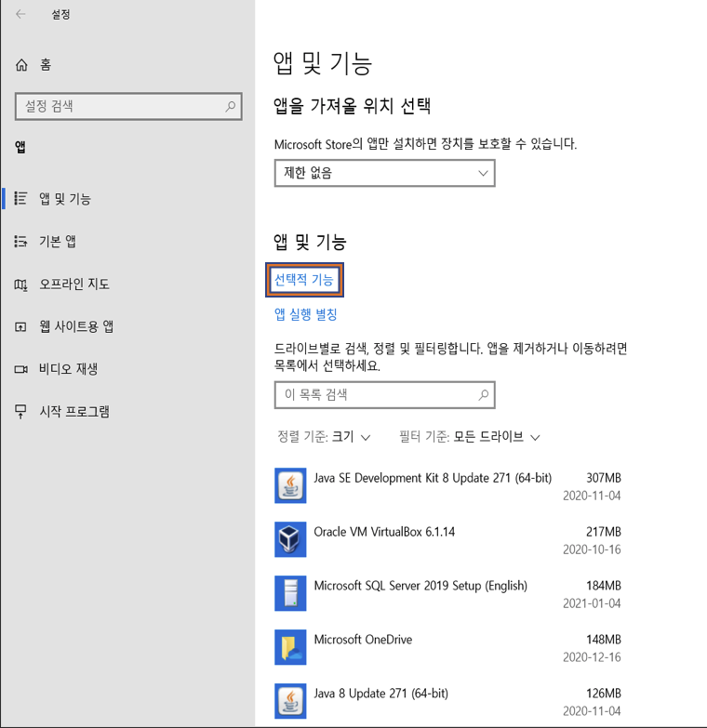The width and height of the screenshot is (707, 728).
Task: Select Java SE Development Kit 8 Update 271 entry
Action: [x=447, y=485]
